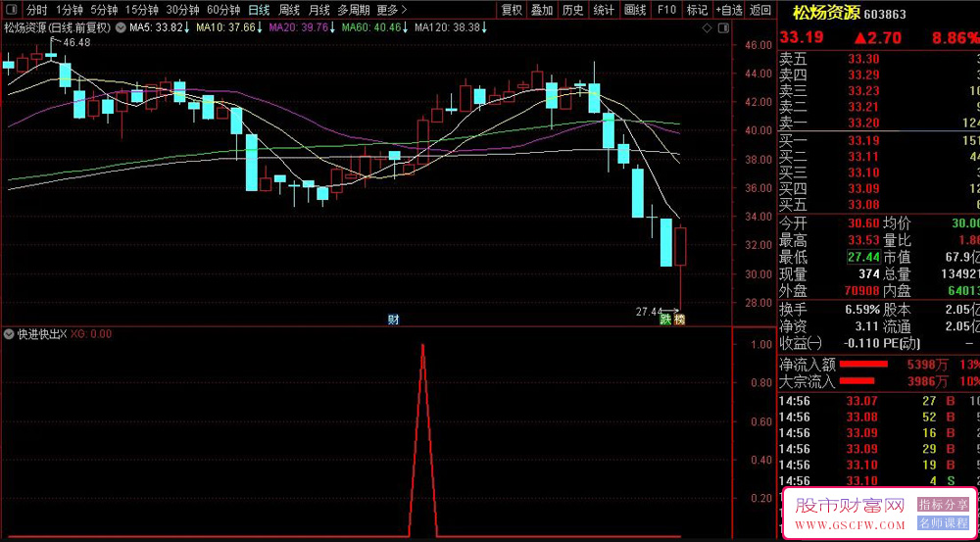
Task: Click the 卖一 price 33.20
Action: (863, 123)
